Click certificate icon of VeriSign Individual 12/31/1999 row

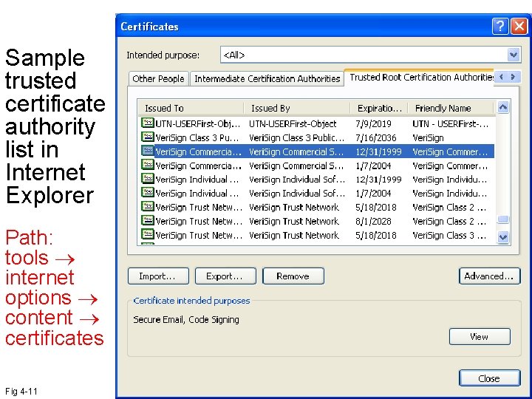tap(148, 179)
